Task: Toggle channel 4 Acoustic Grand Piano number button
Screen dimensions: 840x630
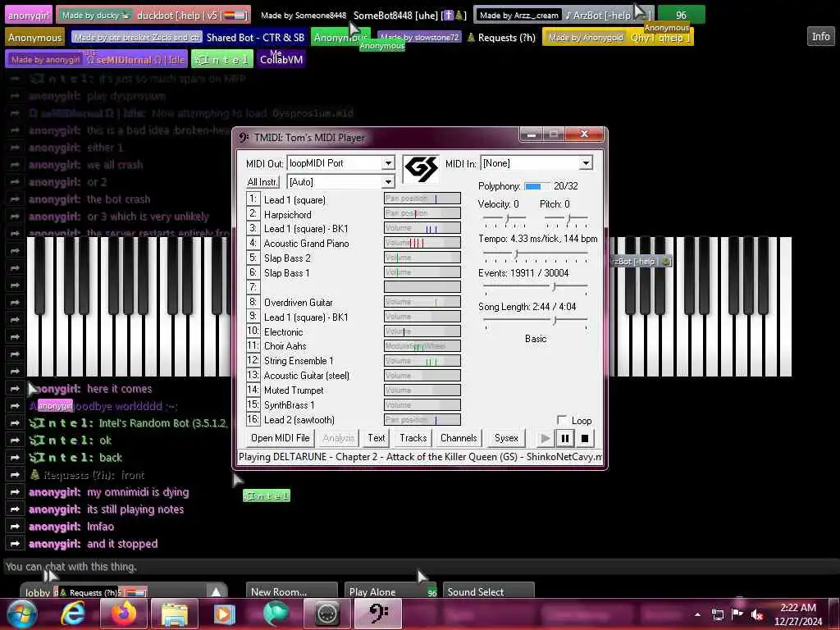Action: tap(253, 243)
